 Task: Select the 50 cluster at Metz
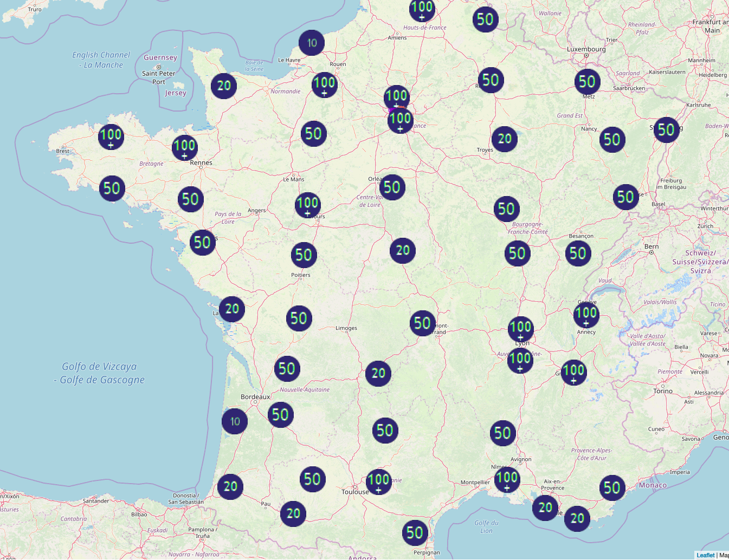(x=587, y=82)
